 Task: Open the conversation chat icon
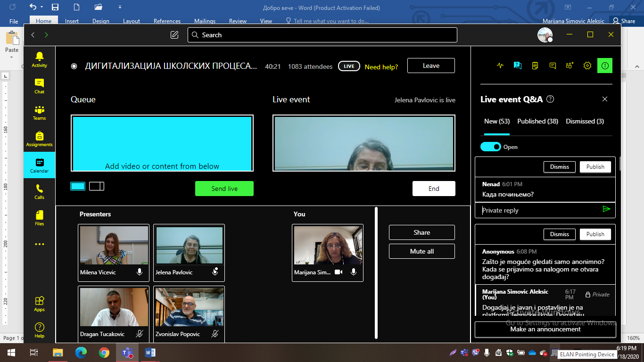coord(553,66)
